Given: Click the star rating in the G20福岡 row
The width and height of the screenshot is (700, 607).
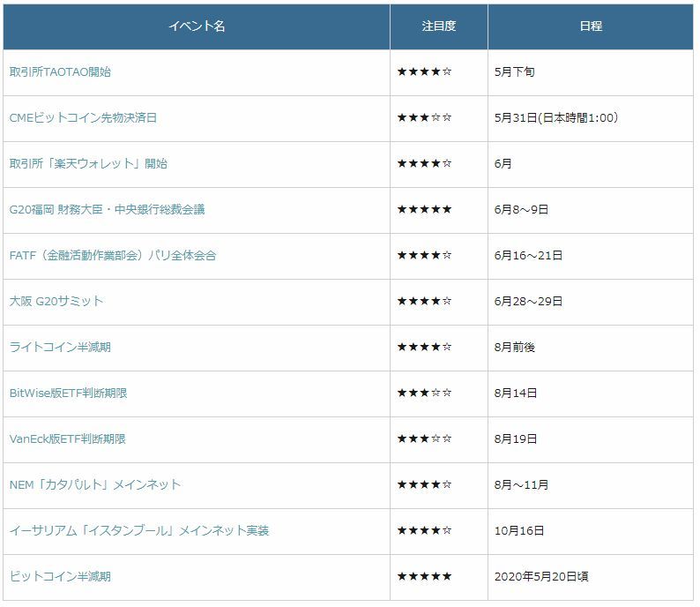Looking at the screenshot, I should (424, 210).
